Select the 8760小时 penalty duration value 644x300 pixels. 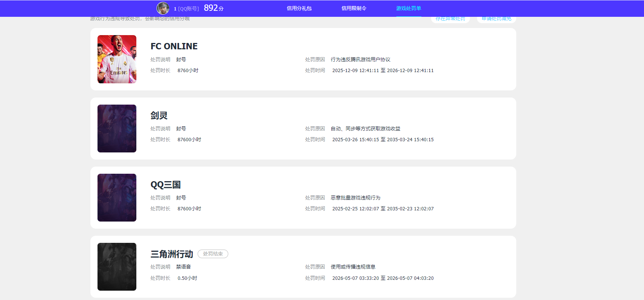188,71
